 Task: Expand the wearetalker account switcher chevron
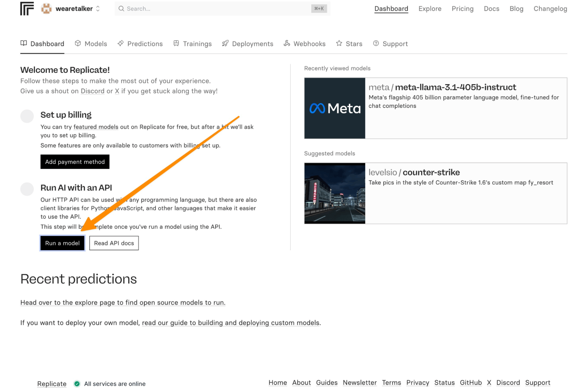(98, 9)
